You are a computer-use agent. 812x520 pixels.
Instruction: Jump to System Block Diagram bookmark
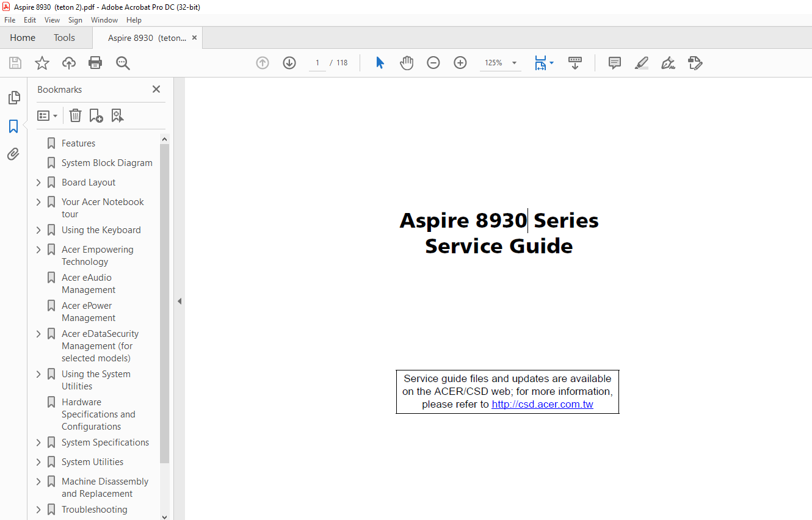(x=107, y=163)
